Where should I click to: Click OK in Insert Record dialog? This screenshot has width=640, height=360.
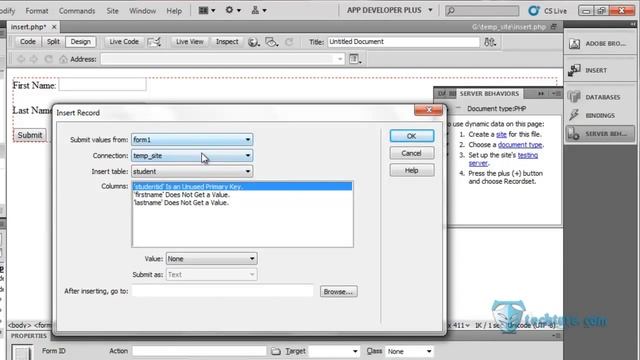click(x=412, y=136)
